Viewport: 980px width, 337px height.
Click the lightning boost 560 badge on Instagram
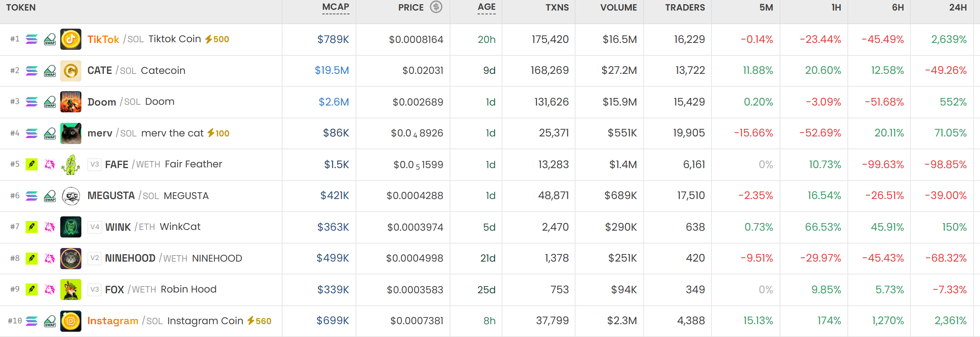point(259,321)
